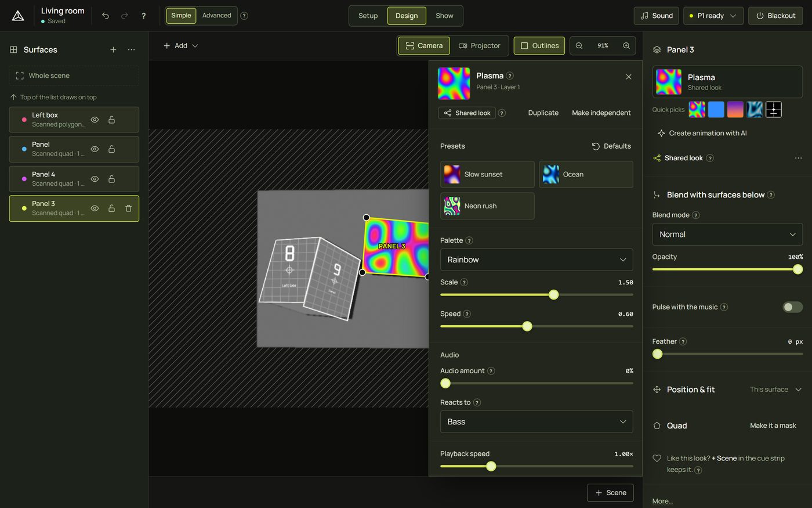This screenshot has width=812, height=508.
Task: Click the Opacity slider handle
Action: (797, 269)
